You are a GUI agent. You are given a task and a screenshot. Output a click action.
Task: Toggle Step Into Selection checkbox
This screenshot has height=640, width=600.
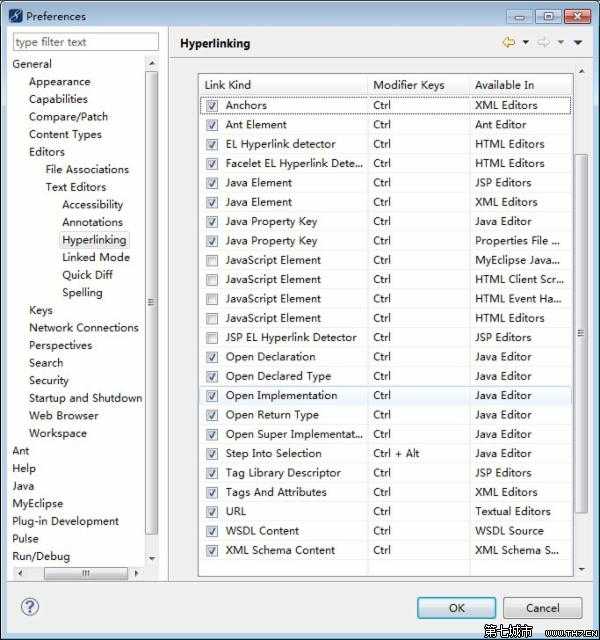tap(212, 454)
